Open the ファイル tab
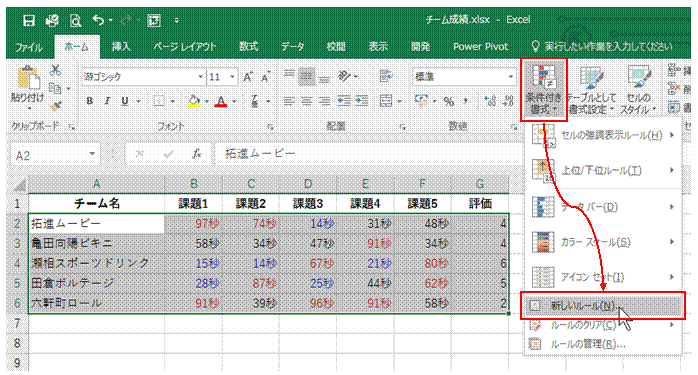 click(29, 47)
